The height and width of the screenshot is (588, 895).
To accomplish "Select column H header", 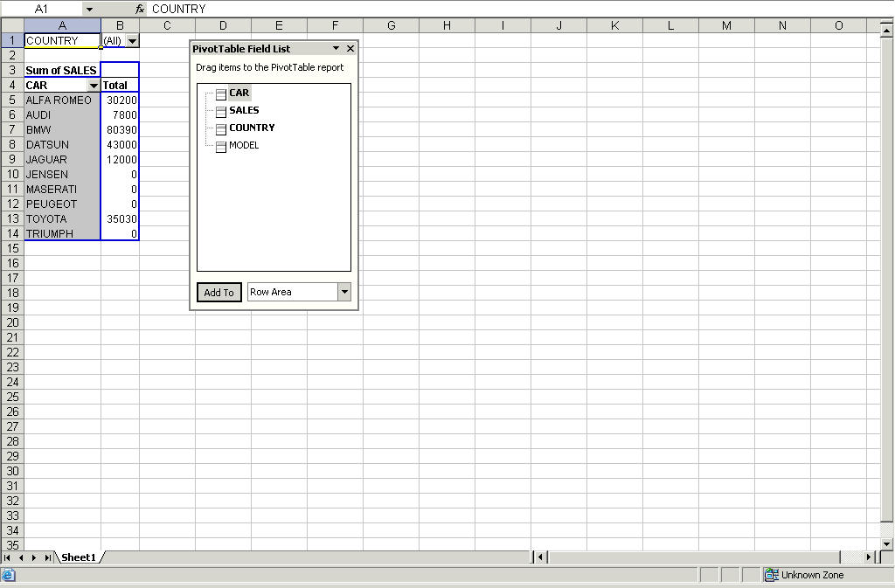I will (x=447, y=25).
